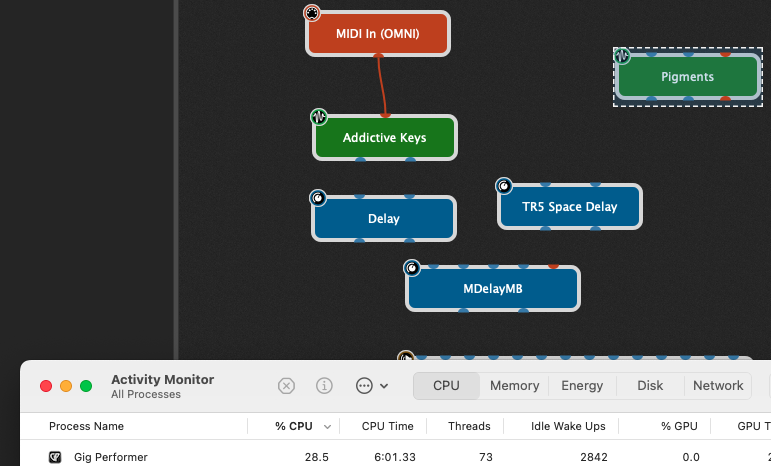Viewport: 771px width, 466px height.
Task: Switch to the Energy tab
Action: pyautogui.click(x=582, y=386)
